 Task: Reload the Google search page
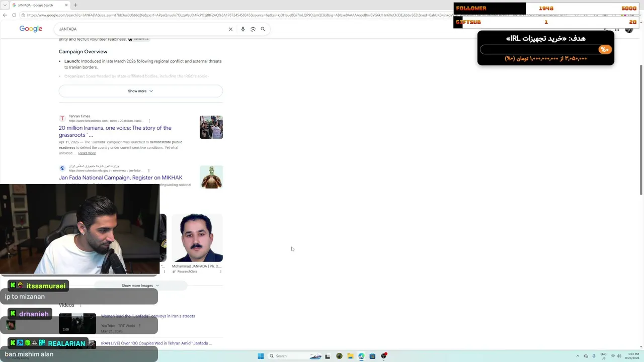point(14,15)
